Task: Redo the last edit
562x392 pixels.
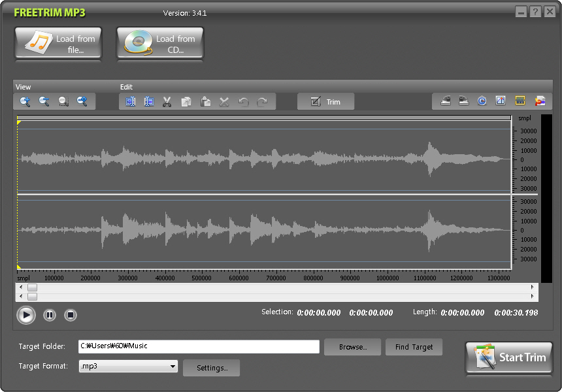Action: [x=262, y=102]
